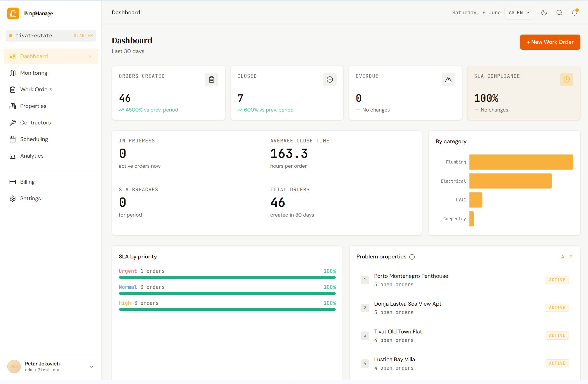Click the Closed checkmark circle icon
The width and height of the screenshot is (588, 384).
click(x=330, y=80)
